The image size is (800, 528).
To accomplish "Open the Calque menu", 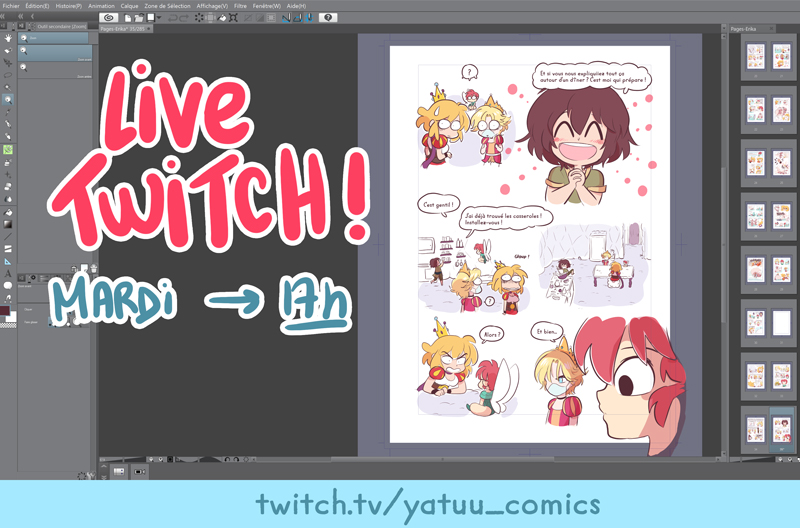I will (x=129, y=6).
